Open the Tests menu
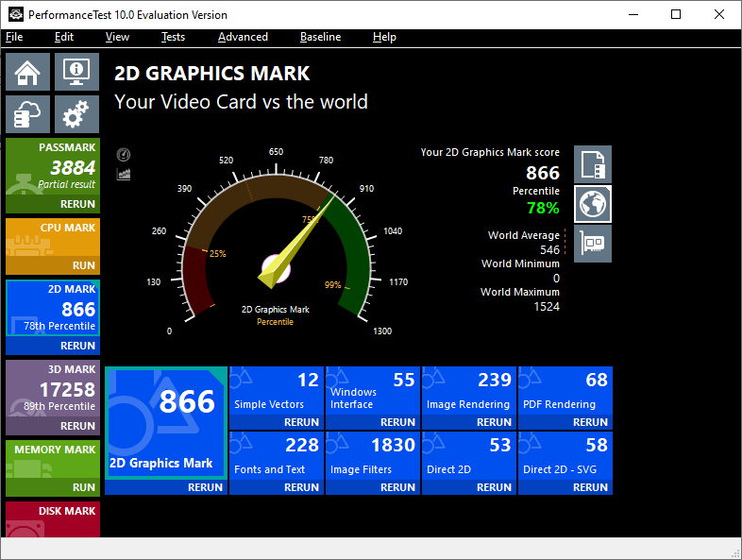The image size is (742, 560). tap(173, 37)
